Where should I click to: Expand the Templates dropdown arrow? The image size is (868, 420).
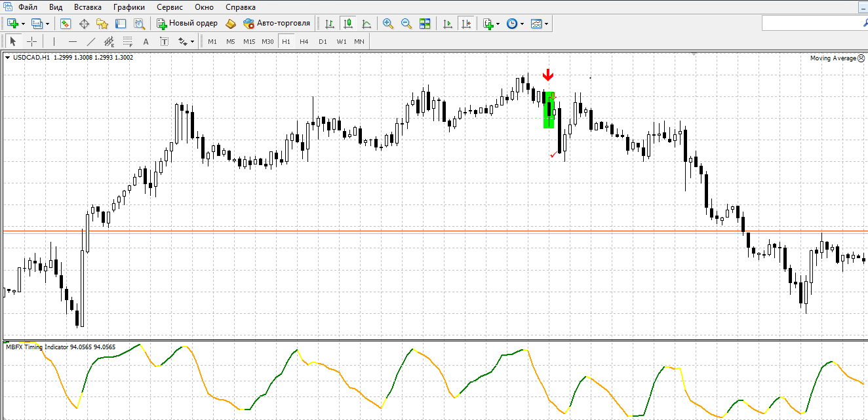tap(547, 24)
